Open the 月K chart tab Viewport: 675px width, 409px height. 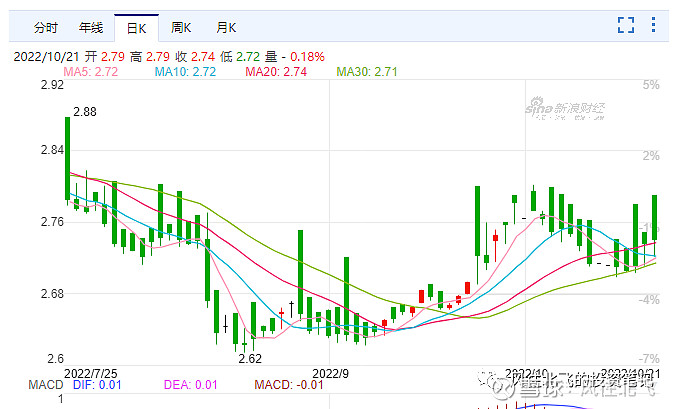tap(226, 28)
